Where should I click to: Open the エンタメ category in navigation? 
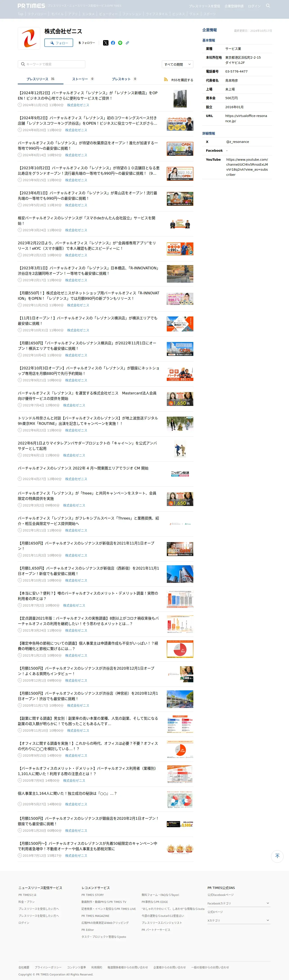pos(88,14)
